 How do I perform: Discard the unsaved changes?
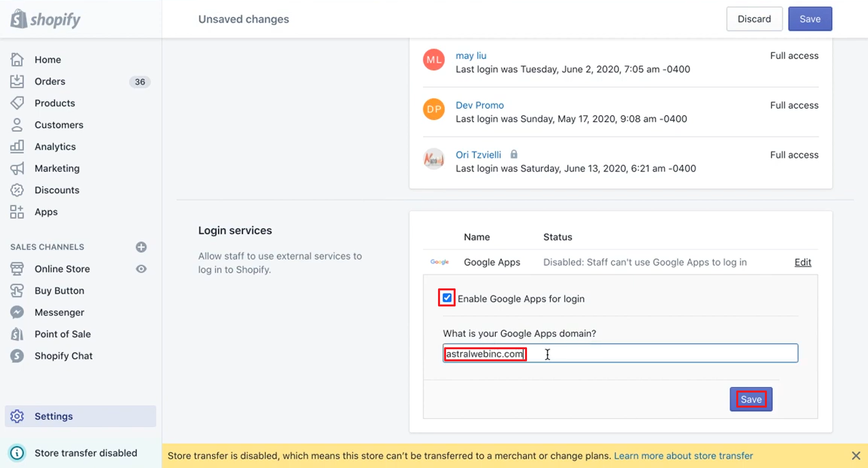[x=754, y=19]
